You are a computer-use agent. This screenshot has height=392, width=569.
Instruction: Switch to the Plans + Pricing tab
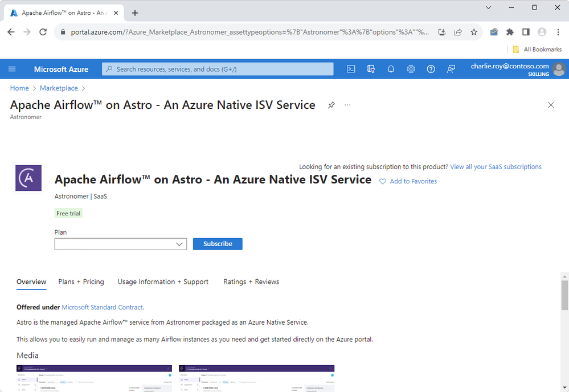pyautogui.click(x=81, y=281)
